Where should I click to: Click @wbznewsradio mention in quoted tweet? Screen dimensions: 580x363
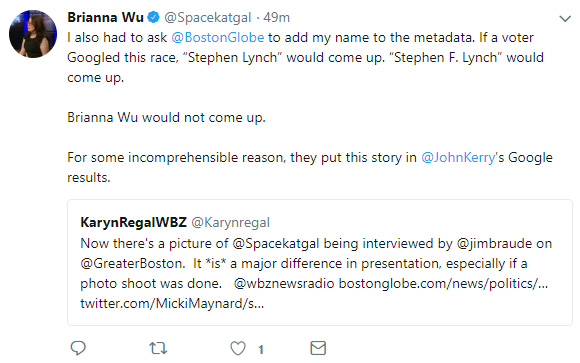coord(284,283)
